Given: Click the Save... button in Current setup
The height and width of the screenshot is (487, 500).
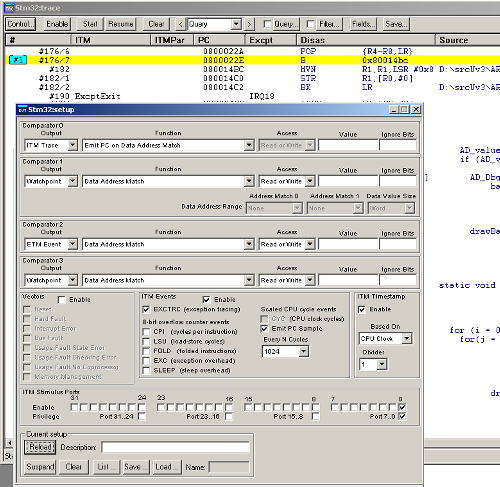Looking at the screenshot, I should [x=135, y=467].
